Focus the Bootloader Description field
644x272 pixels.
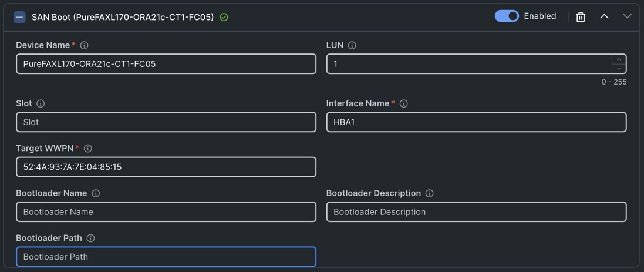pos(476,212)
